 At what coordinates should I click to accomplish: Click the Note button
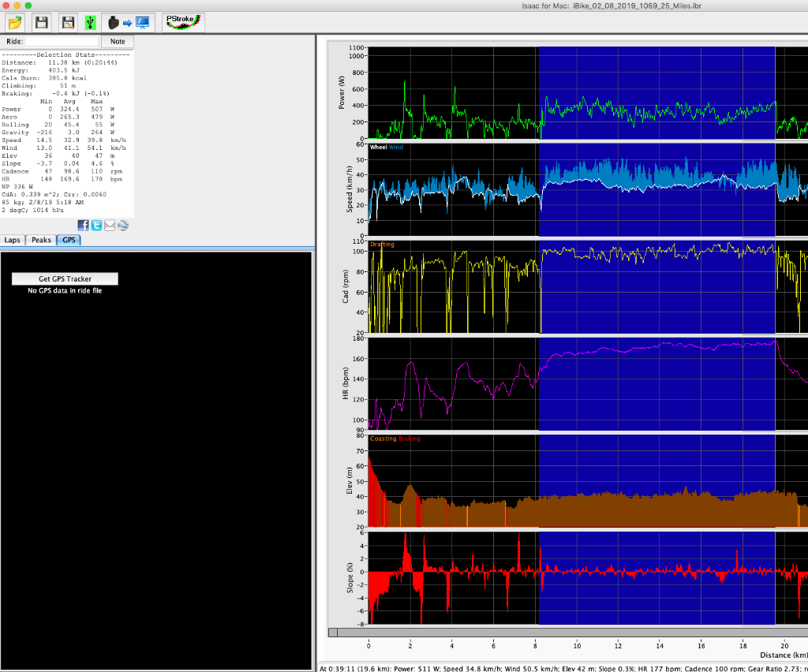pos(118,41)
